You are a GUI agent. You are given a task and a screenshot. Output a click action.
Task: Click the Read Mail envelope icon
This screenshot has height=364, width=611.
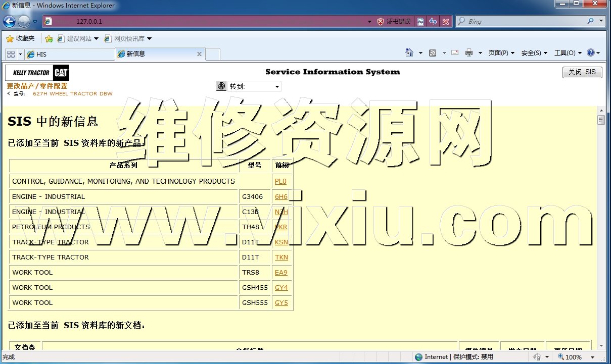pyautogui.click(x=455, y=53)
